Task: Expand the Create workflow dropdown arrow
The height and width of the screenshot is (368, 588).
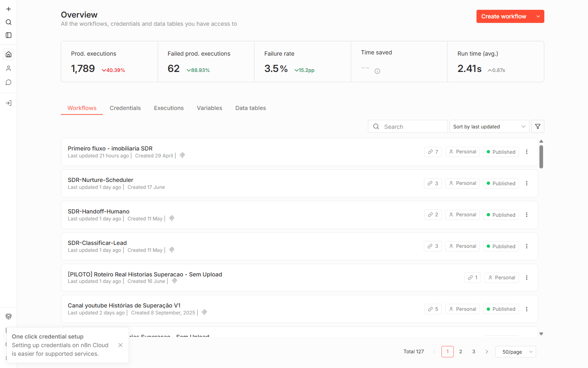Action: [x=538, y=16]
